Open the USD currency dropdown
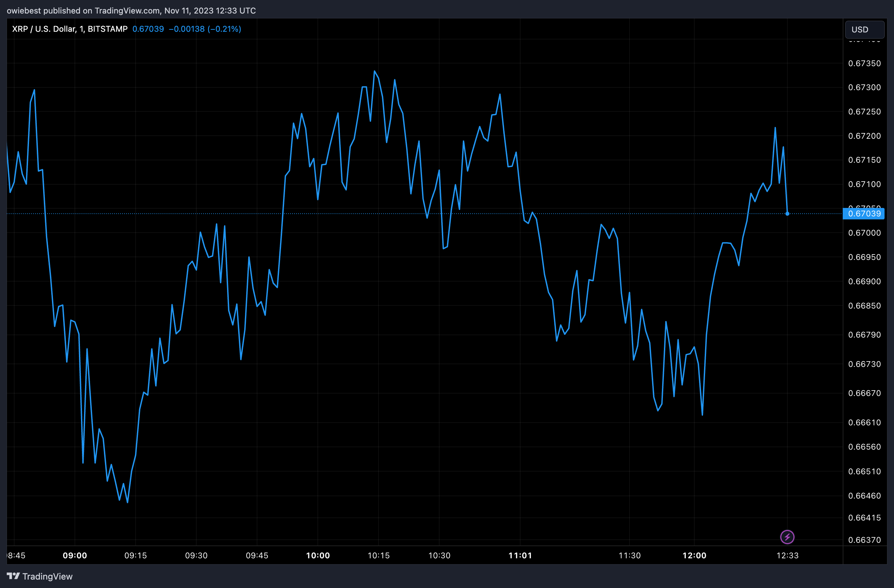Image resolution: width=894 pixels, height=588 pixels. point(864,29)
